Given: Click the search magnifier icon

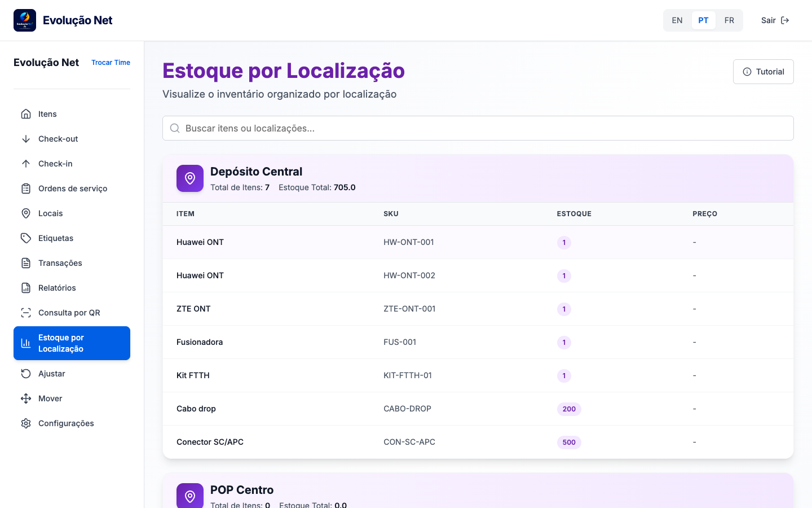Looking at the screenshot, I should 175,128.
